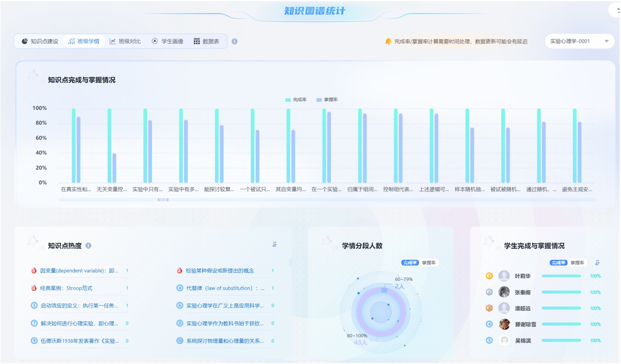Image resolution: width=621 pixels, height=364 pixels.
Task: Switch to the 班级对比 tab
Action: (x=125, y=41)
